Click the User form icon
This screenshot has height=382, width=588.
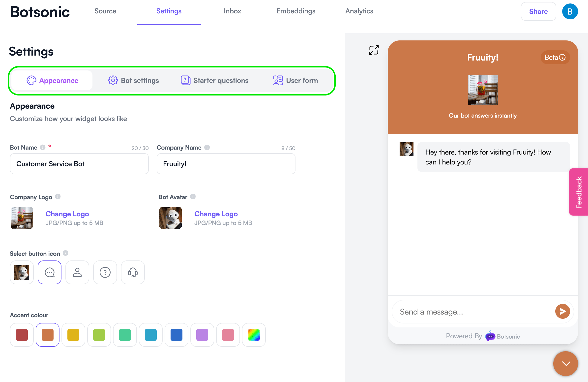pyautogui.click(x=278, y=80)
